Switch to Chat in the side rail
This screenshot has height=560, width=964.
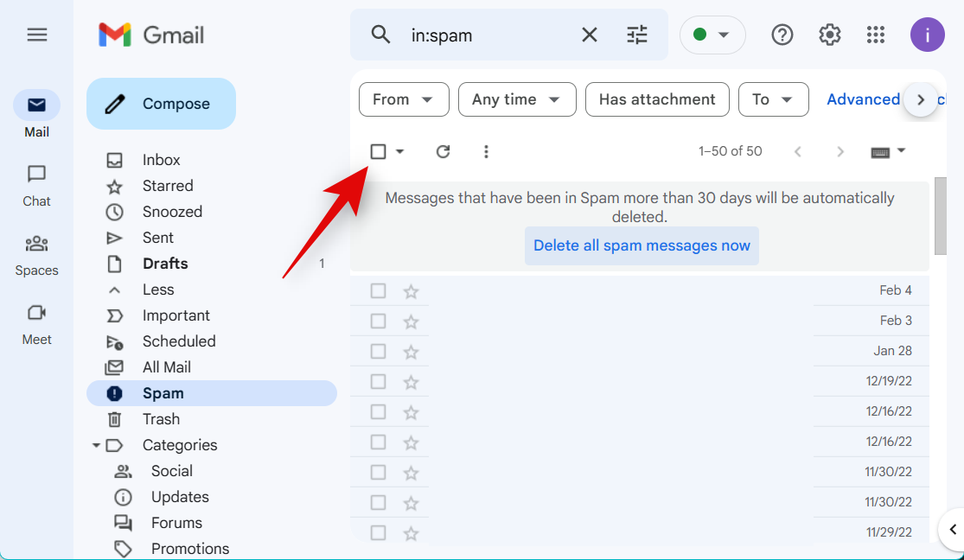coord(37,186)
